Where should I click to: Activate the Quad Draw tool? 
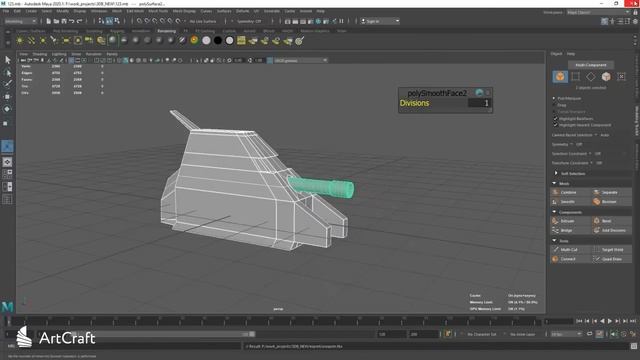click(x=611, y=259)
